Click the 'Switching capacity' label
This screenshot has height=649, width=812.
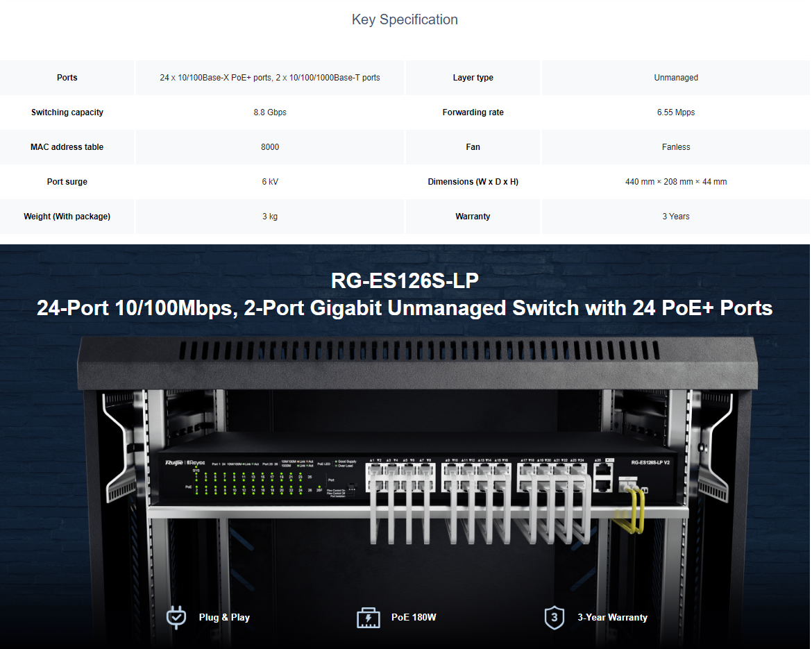[x=67, y=112]
